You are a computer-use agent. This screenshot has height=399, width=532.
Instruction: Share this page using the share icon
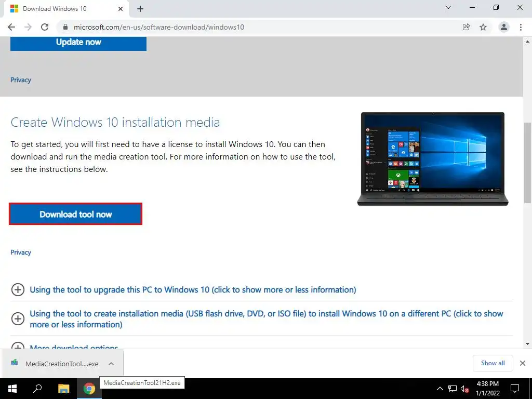(x=467, y=27)
